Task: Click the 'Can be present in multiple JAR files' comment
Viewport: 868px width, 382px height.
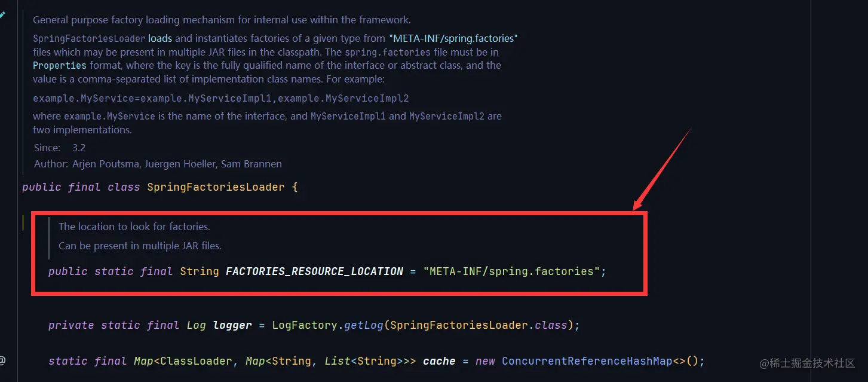Action: tap(140, 246)
